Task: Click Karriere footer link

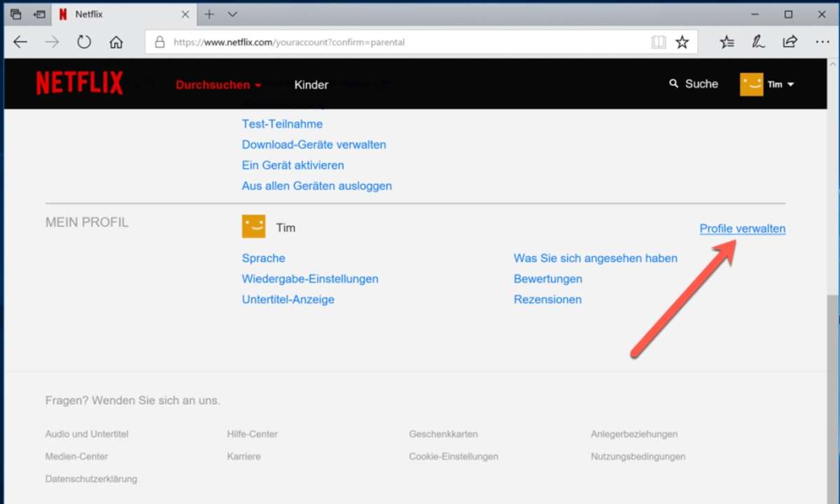Action: (x=244, y=456)
